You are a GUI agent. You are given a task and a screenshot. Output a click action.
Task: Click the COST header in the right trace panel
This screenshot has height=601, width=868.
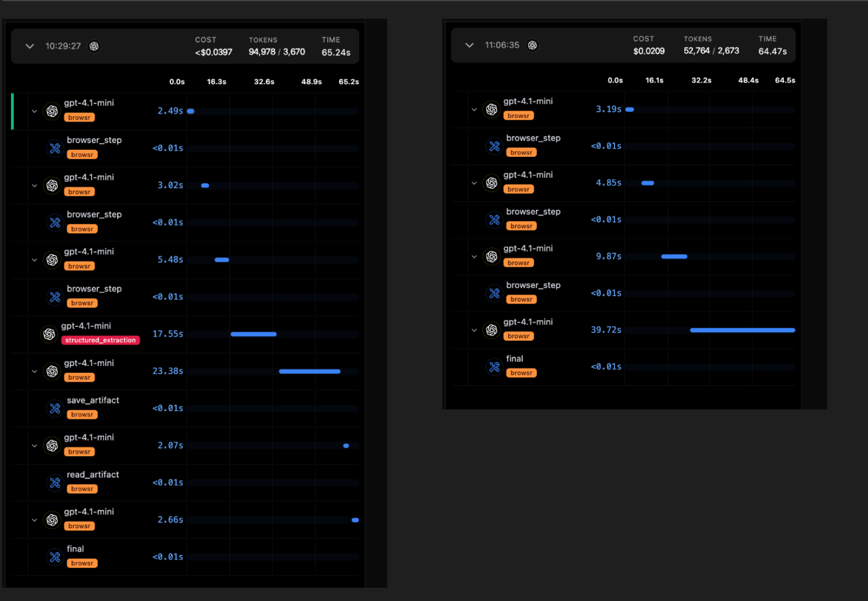pos(643,38)
